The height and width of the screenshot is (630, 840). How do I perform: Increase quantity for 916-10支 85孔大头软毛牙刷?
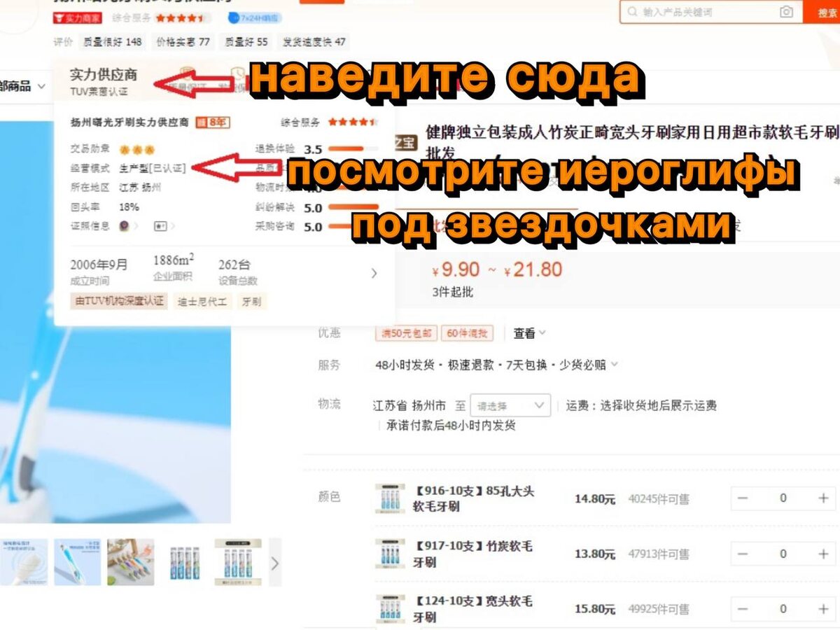pyautogui.click(x=823, y=498)
